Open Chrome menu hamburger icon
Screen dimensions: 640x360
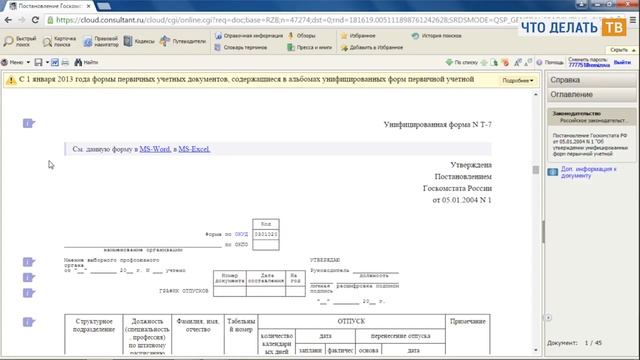(633, 20)
